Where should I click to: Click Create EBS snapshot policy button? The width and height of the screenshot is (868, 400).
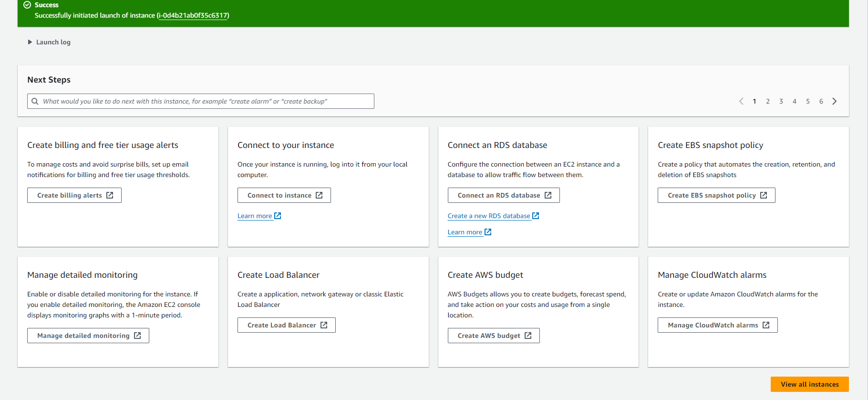click(x=716, y=195)
